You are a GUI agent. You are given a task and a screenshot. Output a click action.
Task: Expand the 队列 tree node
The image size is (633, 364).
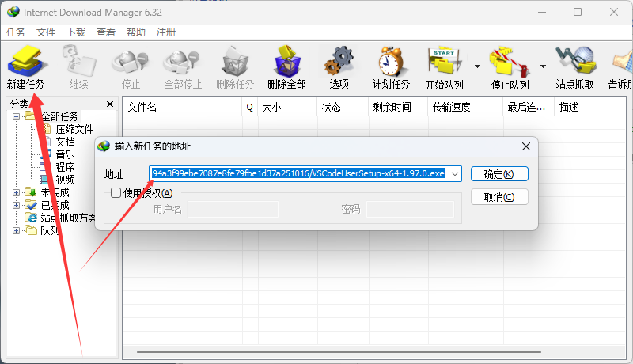coord(16,230)
